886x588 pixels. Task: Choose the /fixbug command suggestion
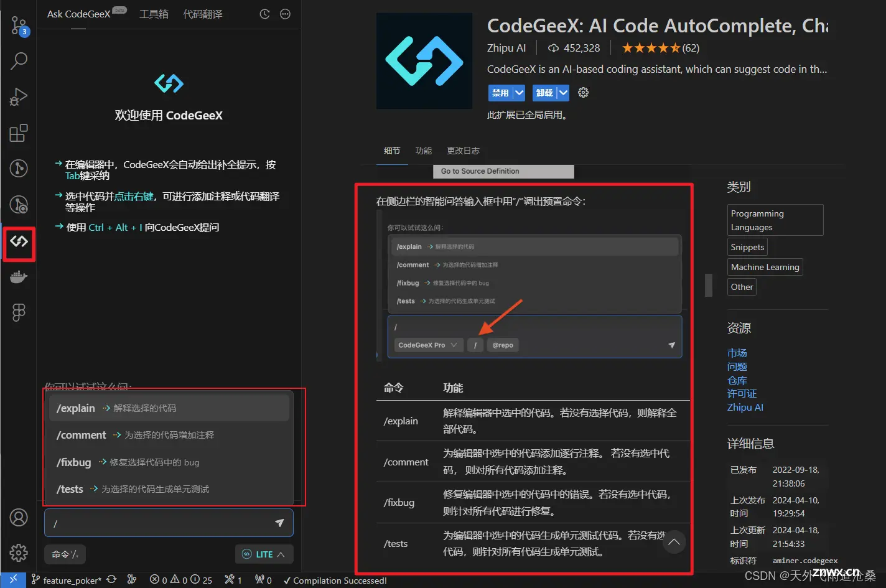169,462
